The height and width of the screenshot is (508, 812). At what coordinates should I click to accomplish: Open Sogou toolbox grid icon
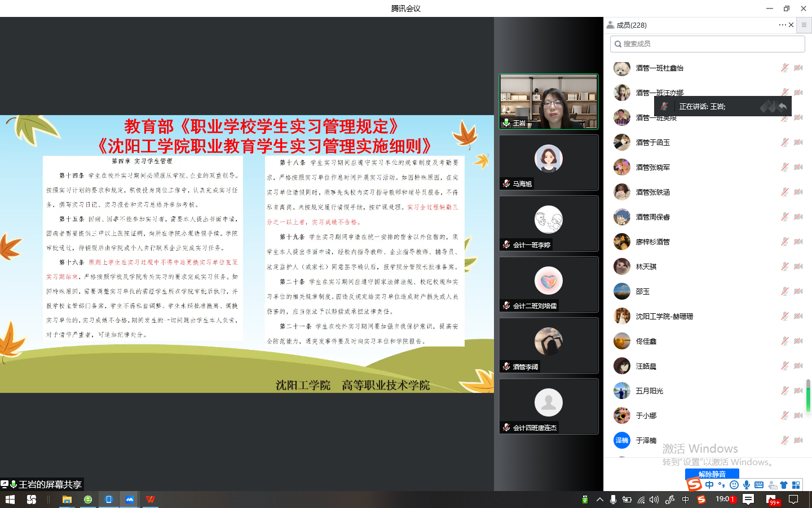(x=796, y=485)
